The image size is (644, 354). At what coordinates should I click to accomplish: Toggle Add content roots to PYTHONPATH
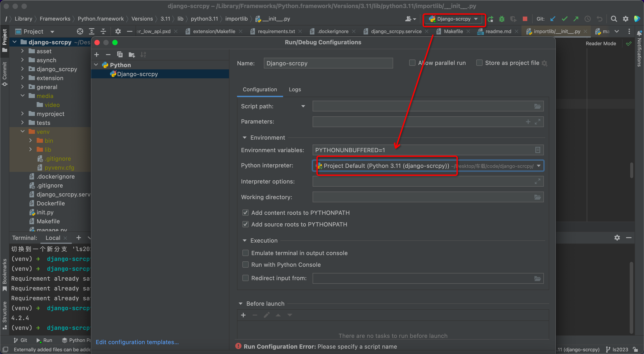click(x=246, y=213)
